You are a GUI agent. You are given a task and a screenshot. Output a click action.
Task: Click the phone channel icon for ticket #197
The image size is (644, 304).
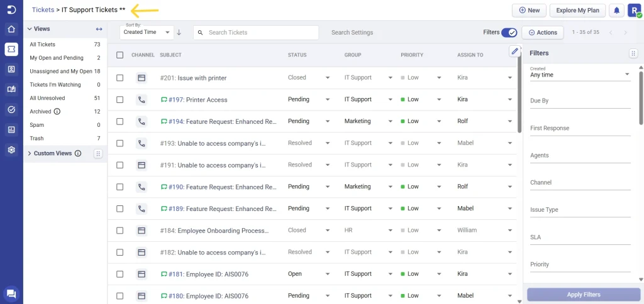pyautogui.click(x=142, y=100)
